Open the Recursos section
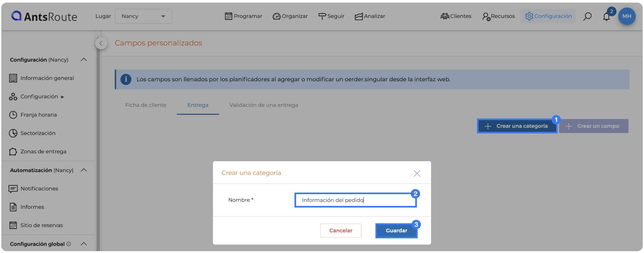 click(x=498, y=16)
